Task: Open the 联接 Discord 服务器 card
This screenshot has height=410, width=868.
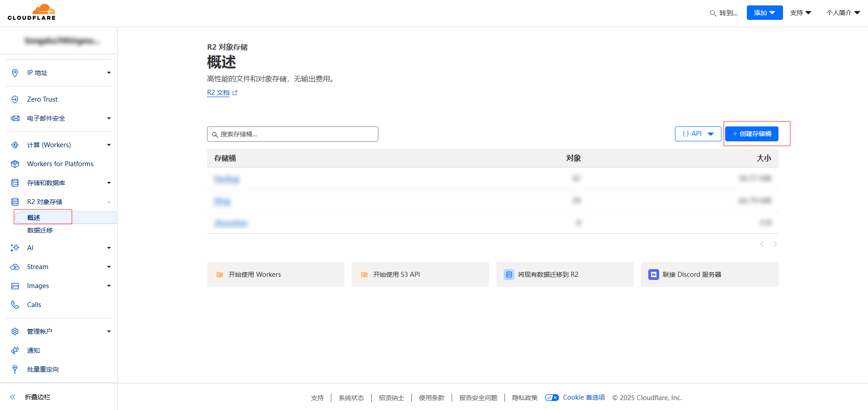Action: coord(709,275)
